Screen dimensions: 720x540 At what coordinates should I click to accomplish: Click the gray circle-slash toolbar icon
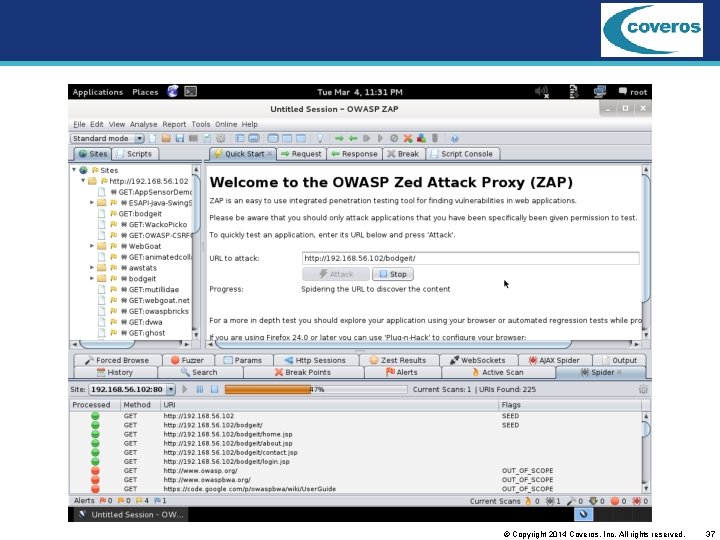coord(394,138)
